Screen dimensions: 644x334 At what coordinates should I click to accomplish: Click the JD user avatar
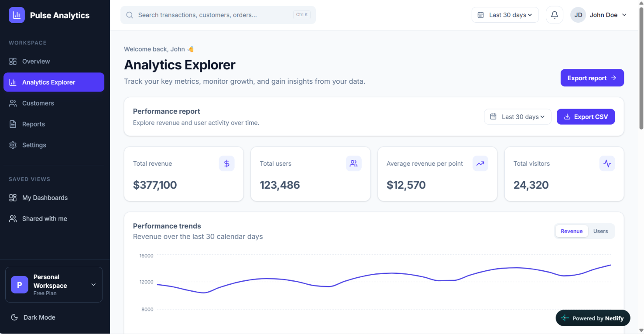tap(578, 15)
